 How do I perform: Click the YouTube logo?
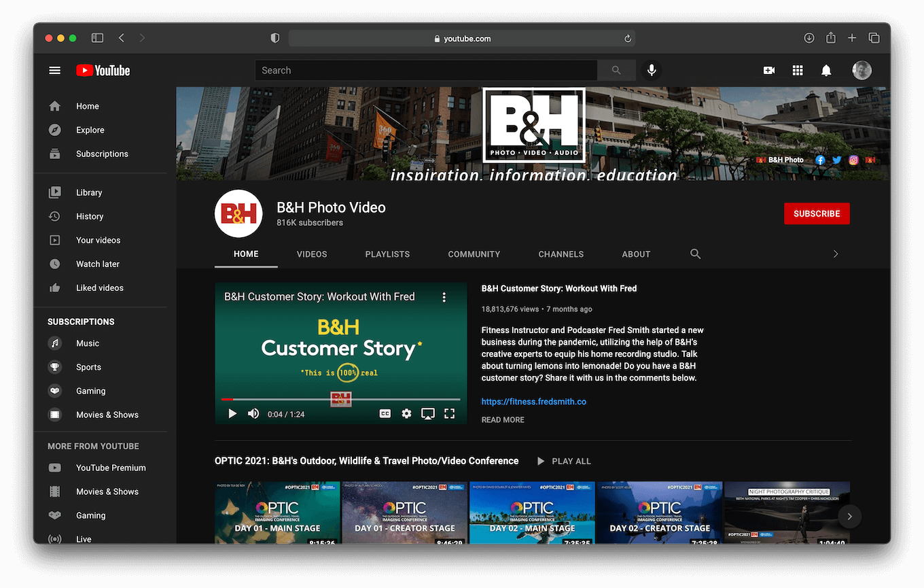103,71
